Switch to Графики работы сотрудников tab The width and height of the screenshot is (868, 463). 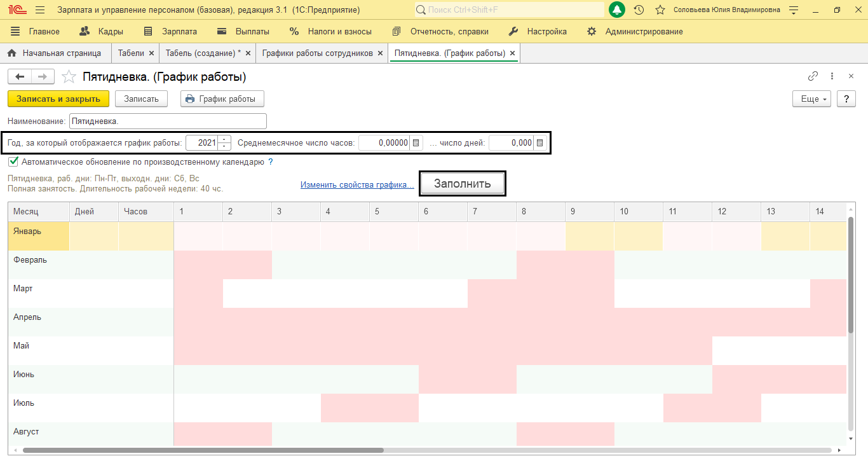317,53
